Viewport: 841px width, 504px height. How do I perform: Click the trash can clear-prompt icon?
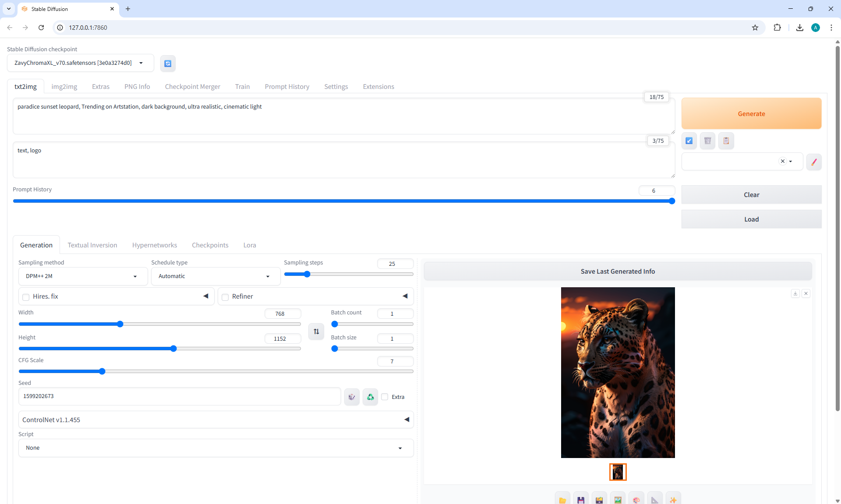click(707, 141)
